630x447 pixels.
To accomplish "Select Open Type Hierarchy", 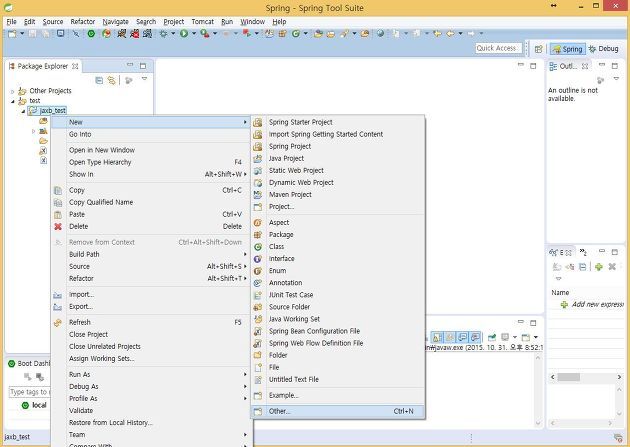I will tap(151, 162).
